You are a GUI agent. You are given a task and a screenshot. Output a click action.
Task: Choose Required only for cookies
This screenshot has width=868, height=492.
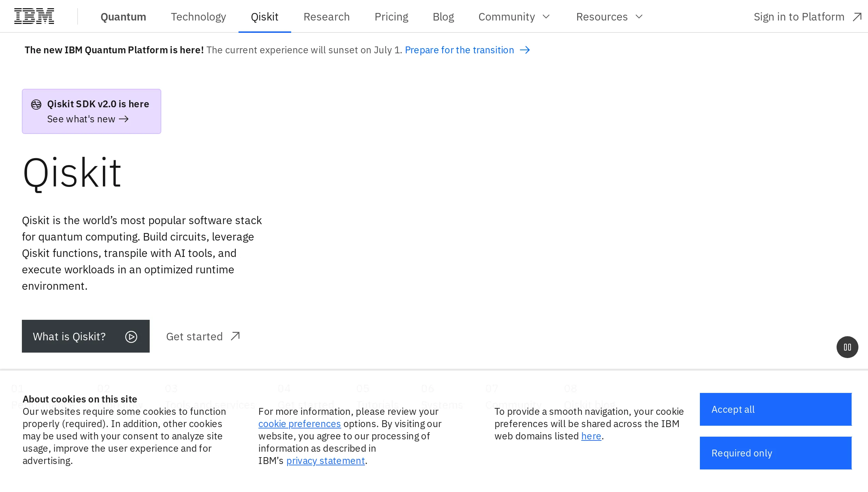point(775,453)
